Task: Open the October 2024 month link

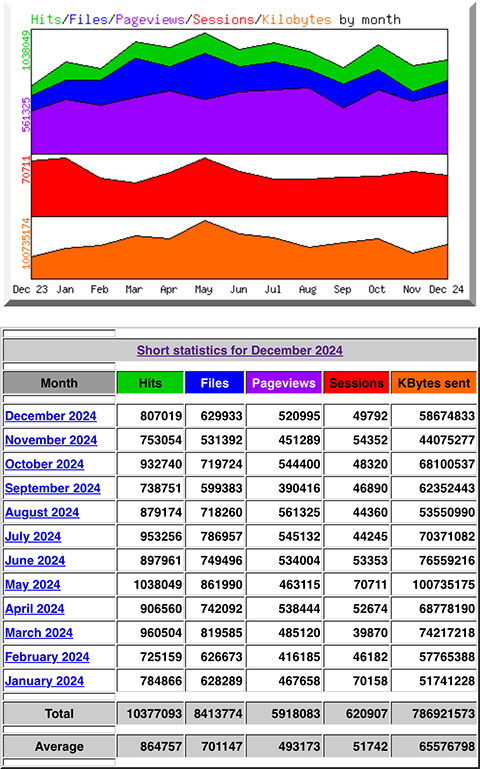Action: coord(45,464)
